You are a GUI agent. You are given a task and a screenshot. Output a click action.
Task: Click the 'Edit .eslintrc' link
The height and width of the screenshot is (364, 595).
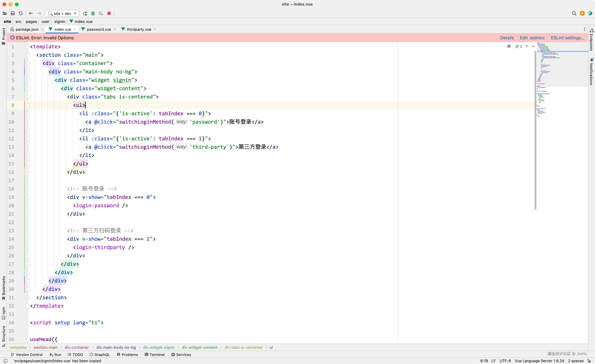[x=532, y=38]
